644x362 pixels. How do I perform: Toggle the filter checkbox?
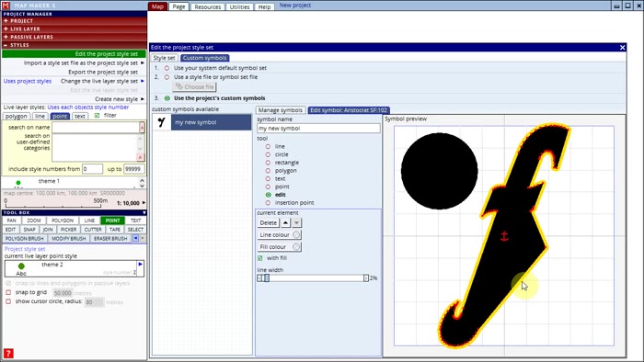tap(97, 116)
